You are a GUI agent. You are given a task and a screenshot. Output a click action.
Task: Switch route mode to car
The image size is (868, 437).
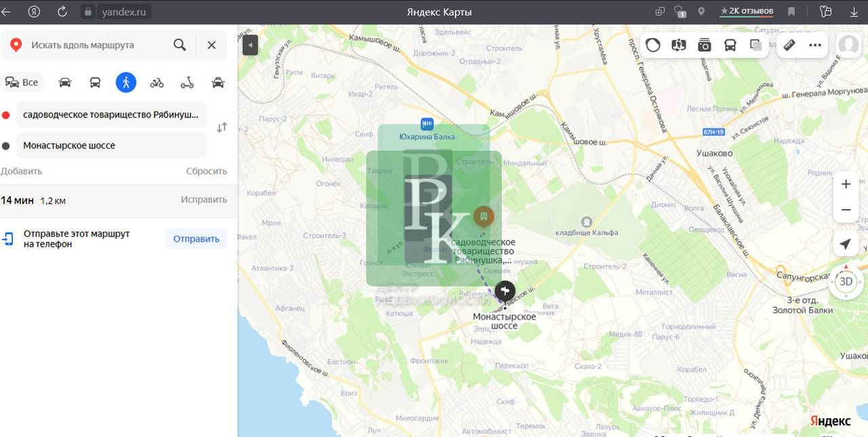(65, 82)
